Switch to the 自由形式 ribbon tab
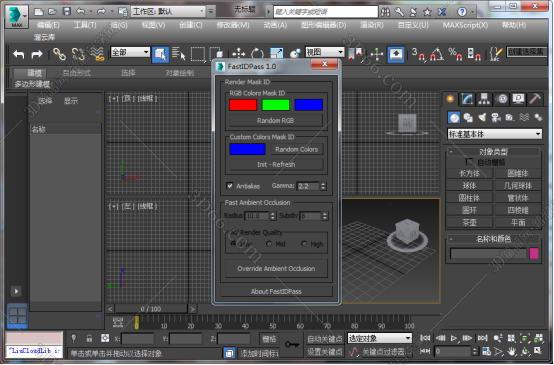This screenshot has width=554, height=365. tap(76, 73)
